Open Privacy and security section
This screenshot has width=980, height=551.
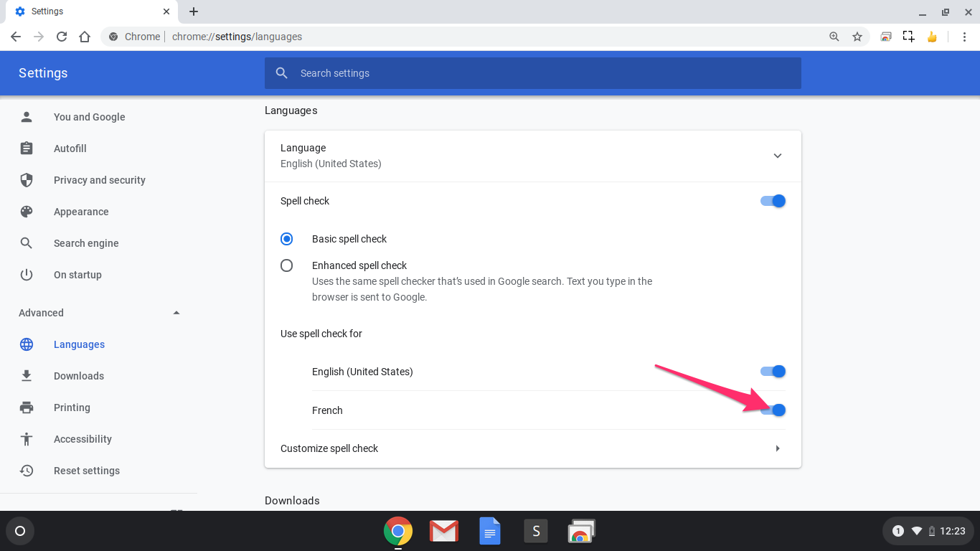[x=98, y=180]
